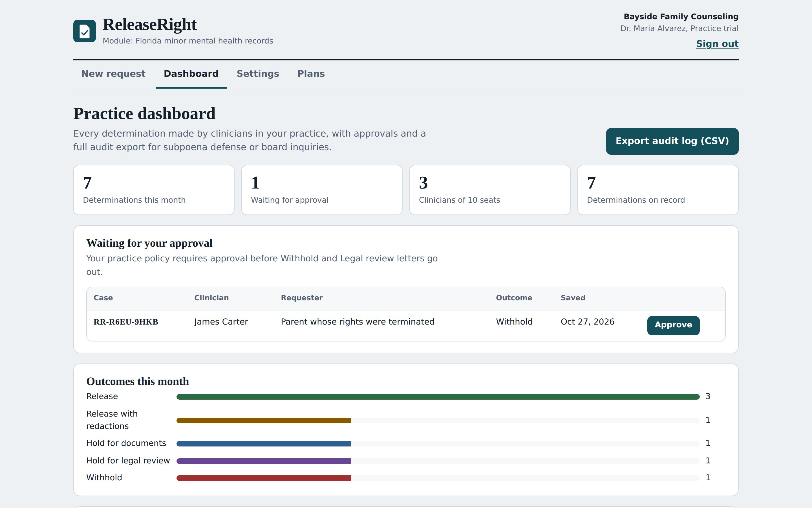Switch to the Settings tab
Screen dimensions: 812x508
(258, 74)
